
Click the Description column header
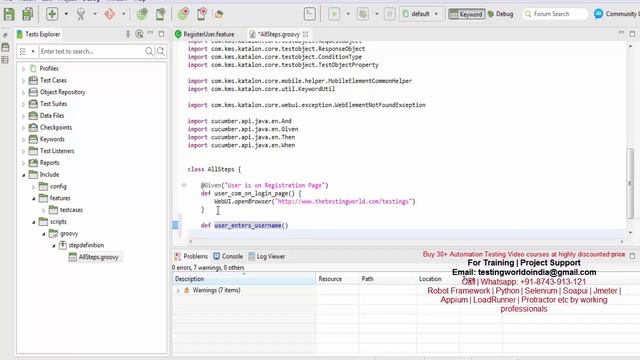coord(244,279)
